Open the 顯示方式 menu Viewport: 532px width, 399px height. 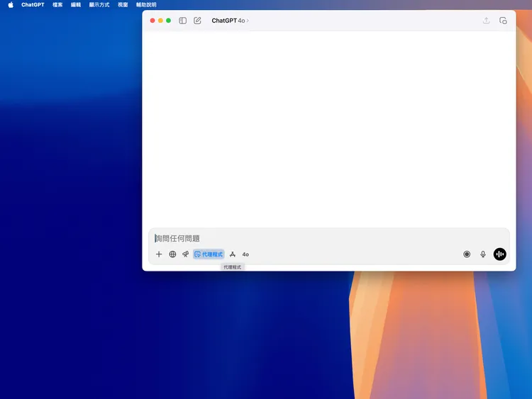pos(99,5)
